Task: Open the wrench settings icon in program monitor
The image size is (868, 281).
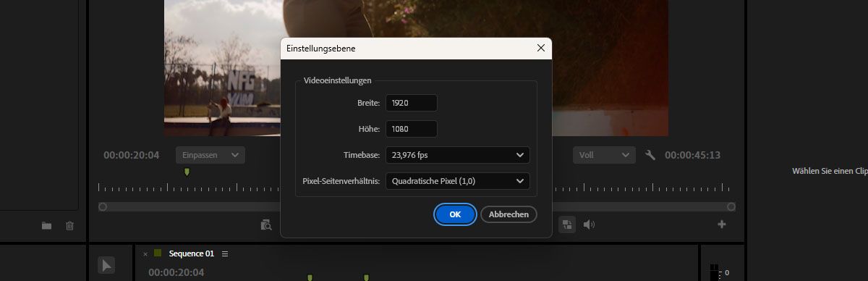Action: coord(650,155)
